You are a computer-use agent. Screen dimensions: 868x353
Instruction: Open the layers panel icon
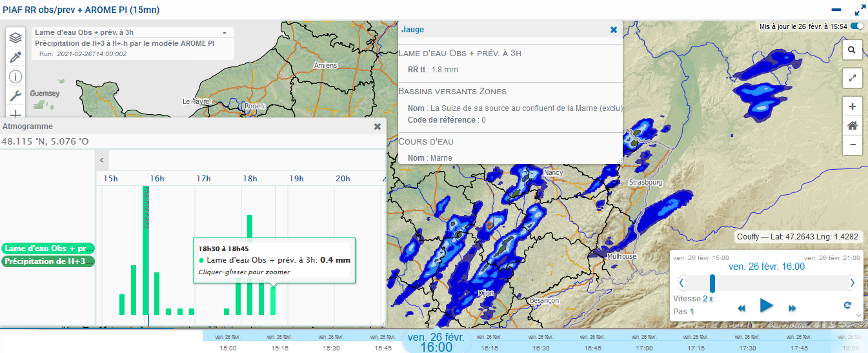point(16,37)
